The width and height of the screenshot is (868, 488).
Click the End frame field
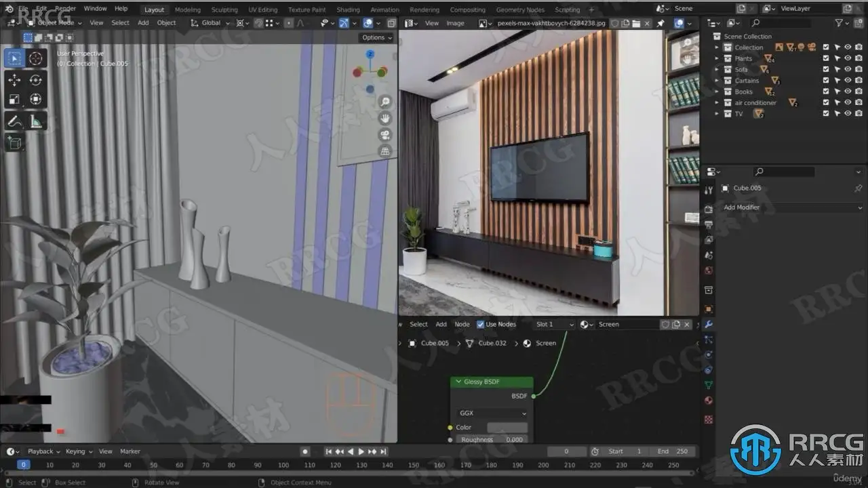tap(671, 451)
